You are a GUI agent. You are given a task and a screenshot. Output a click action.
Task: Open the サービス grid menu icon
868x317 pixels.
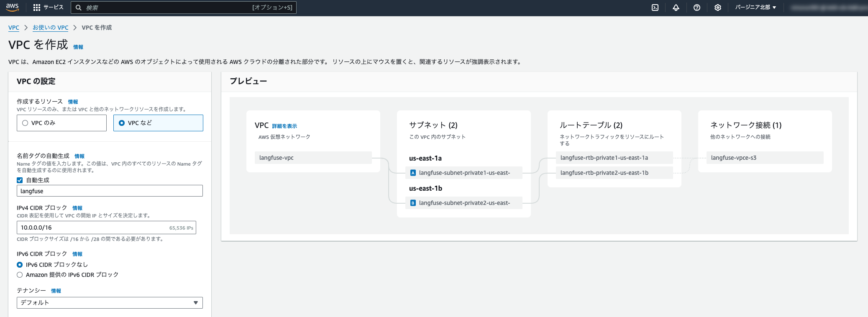pyautogui.click(x=37, y=8)
